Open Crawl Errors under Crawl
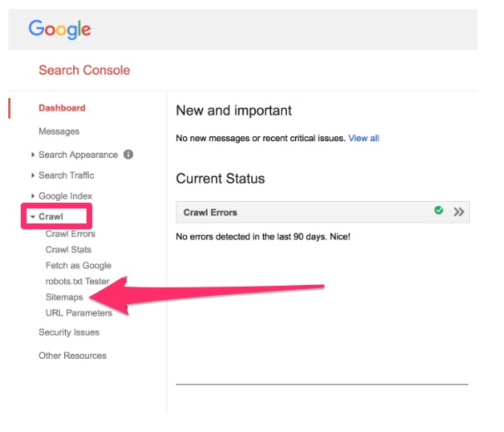Image resolution: width=504 pixels, height=432 pixels. coord(71,233)
